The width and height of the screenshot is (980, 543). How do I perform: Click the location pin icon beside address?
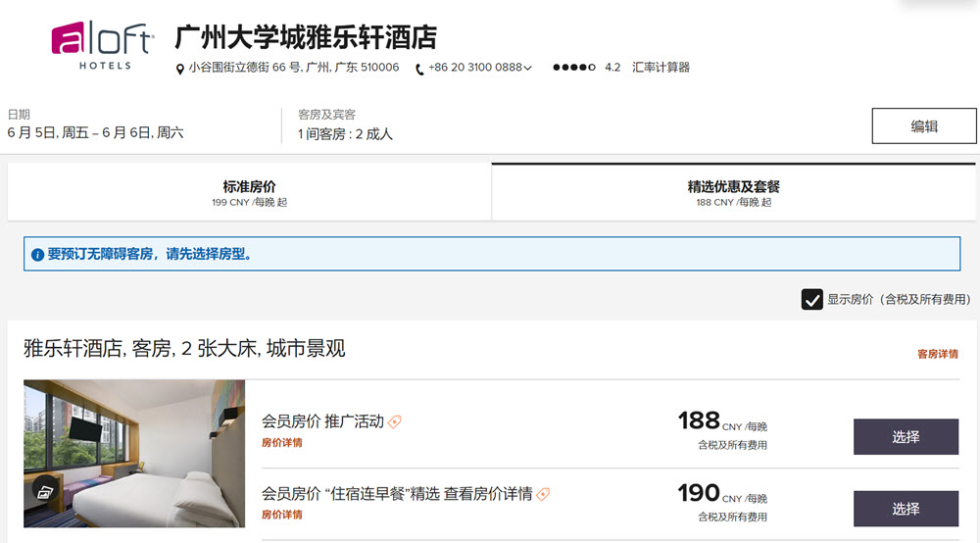click(180, 69)
